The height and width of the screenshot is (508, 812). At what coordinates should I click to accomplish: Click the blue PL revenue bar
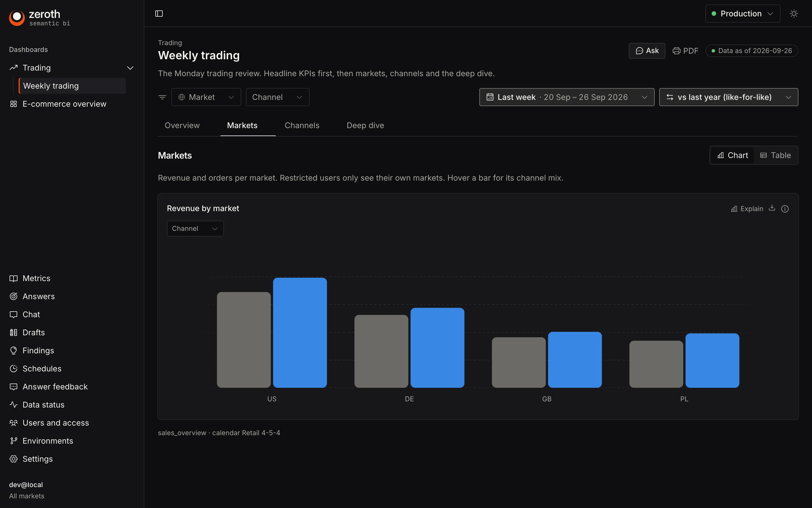tap(712, 360)
